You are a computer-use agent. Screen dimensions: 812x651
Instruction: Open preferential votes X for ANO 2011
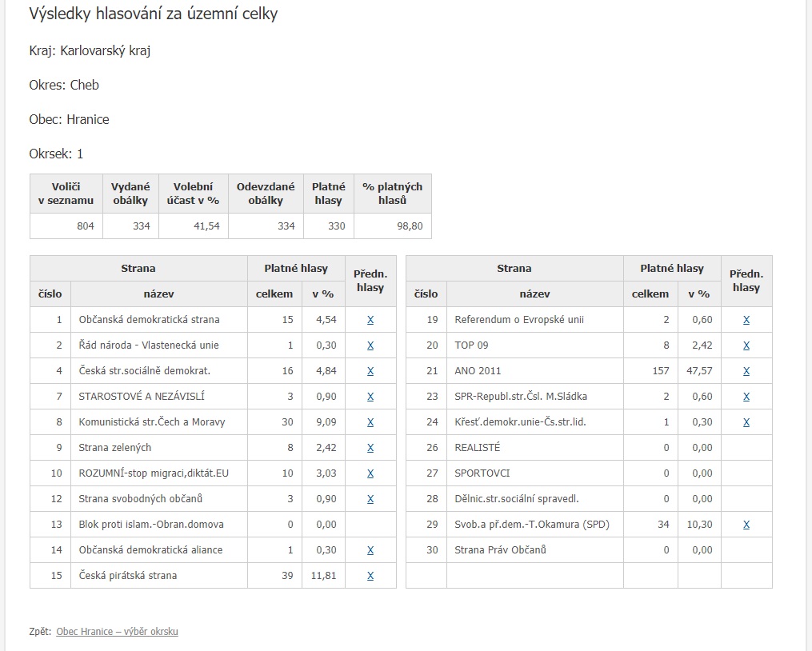tap(746, 371)
